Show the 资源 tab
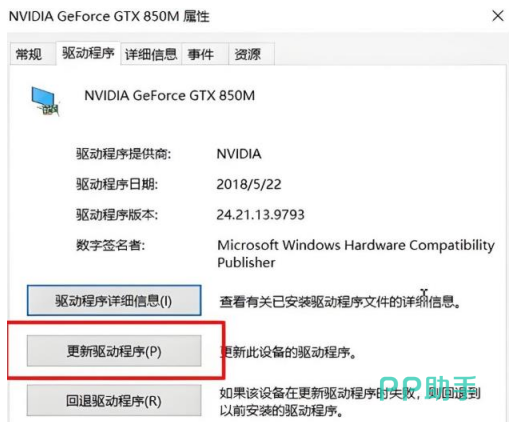 [247, 54]
